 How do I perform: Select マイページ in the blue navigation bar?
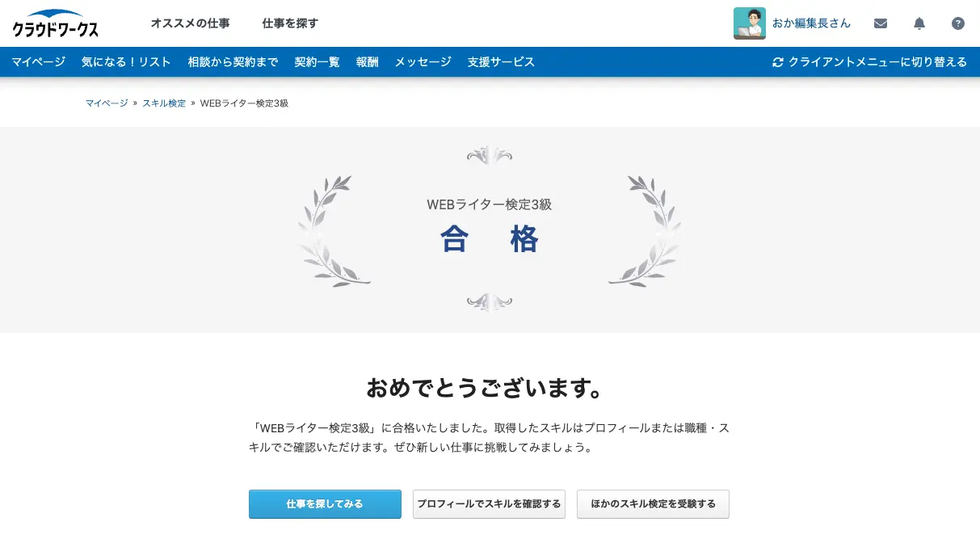[38, 61]
